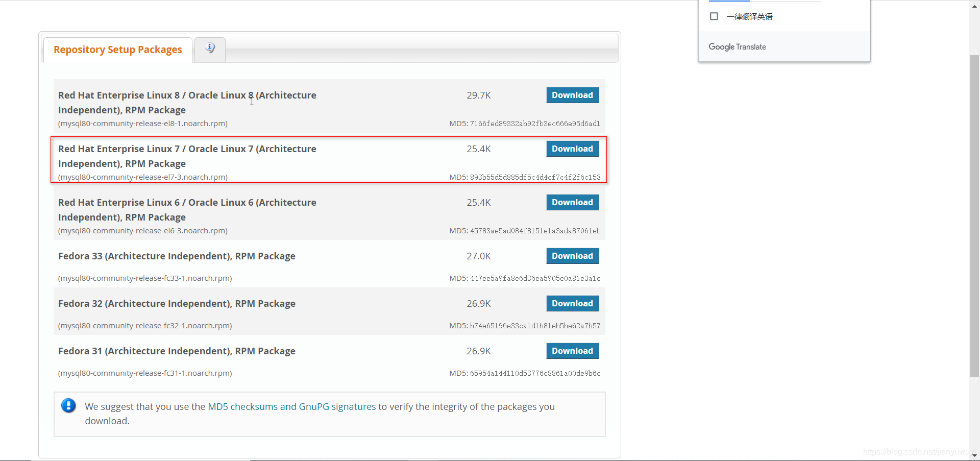The width and height of the screenshot is (980, 461).
Task: Click Red Hat Enterprise Linux 6 title
Action: 187,210
